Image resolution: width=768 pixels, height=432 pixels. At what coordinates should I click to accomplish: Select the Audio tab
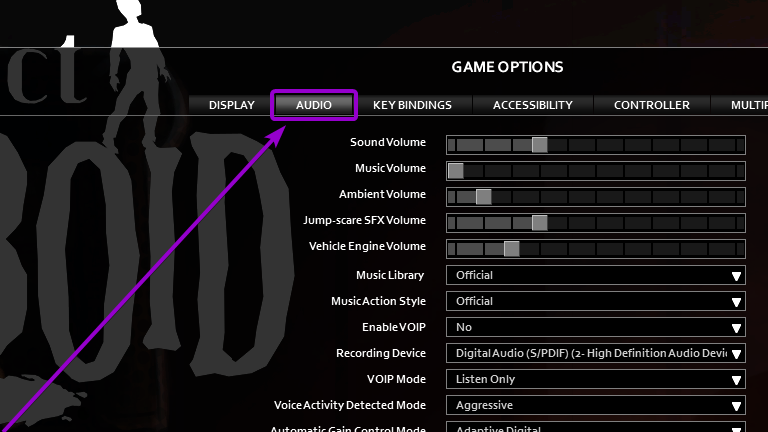[x=314, y=105]
